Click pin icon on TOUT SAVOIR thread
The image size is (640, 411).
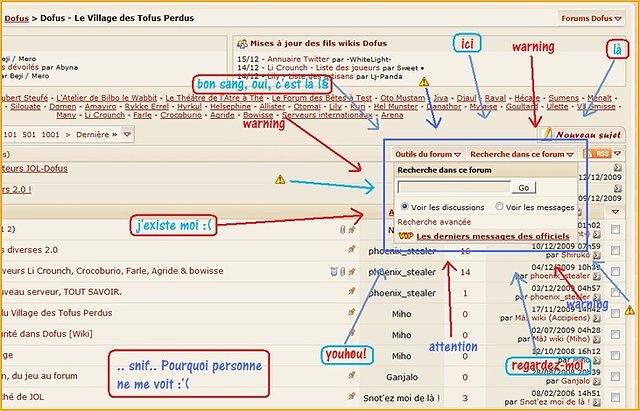[x=351, y=292]
